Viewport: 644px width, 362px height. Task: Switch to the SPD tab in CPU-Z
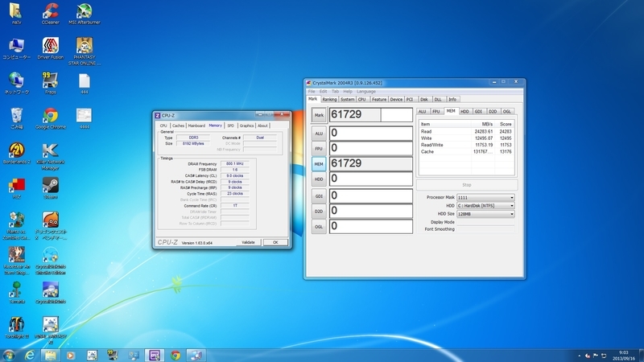(x=230, y=125)
